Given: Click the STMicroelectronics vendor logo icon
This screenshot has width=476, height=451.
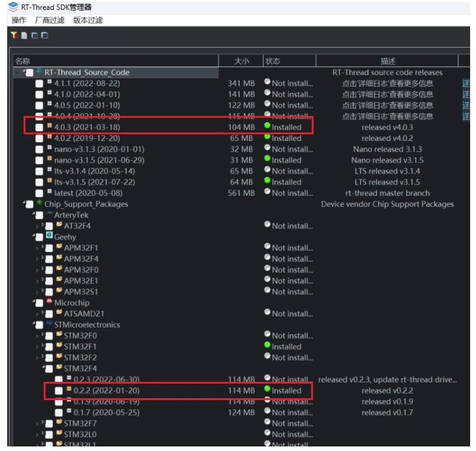Looking at the screenshot, I should click(49, 323).
